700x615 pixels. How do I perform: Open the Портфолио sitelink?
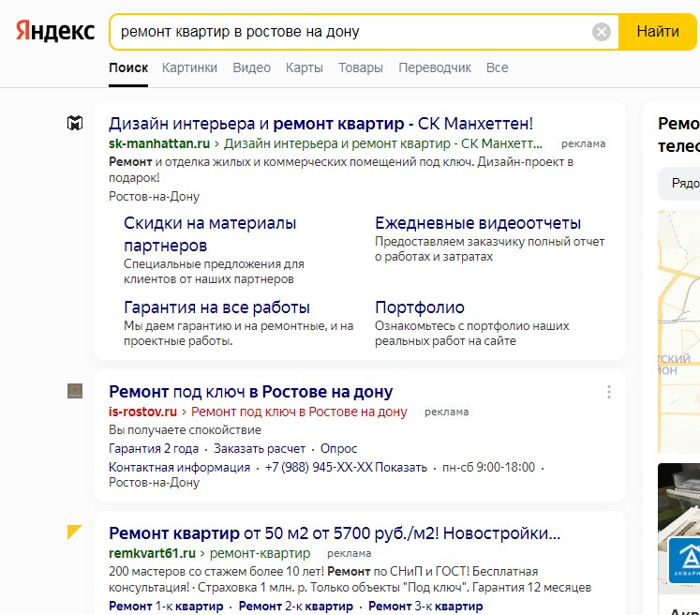point(419,307)
